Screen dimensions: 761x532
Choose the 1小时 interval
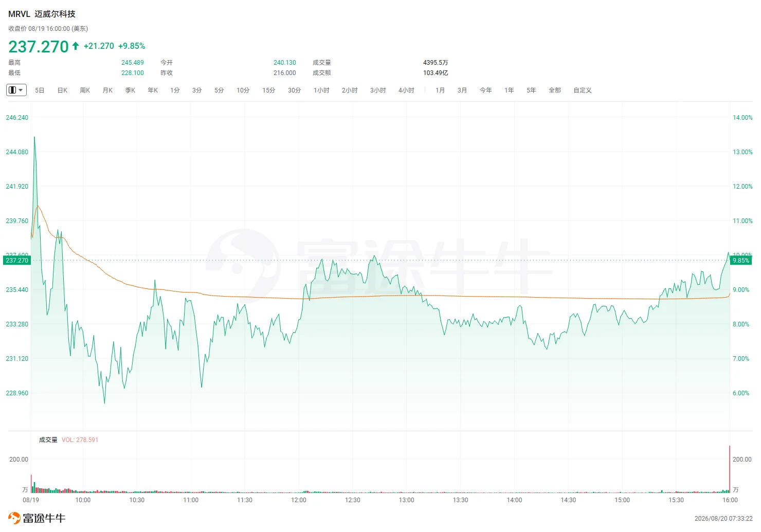[321, 90]
